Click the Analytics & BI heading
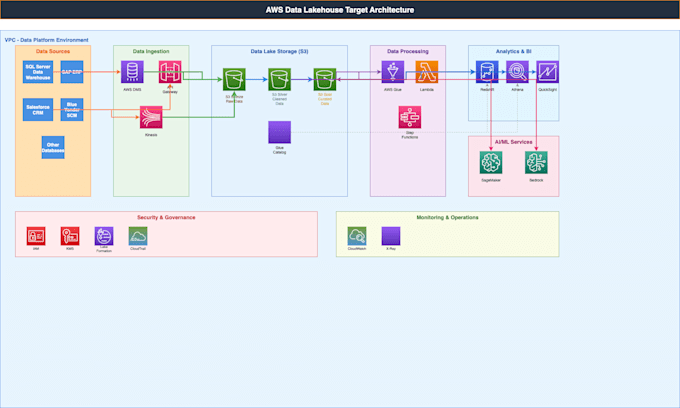 (513, 51)
